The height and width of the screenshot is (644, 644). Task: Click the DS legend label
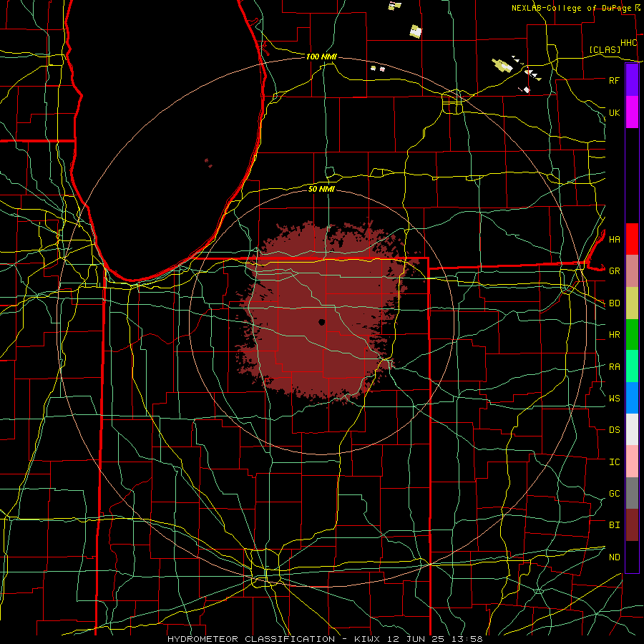(x=614, y=430)
